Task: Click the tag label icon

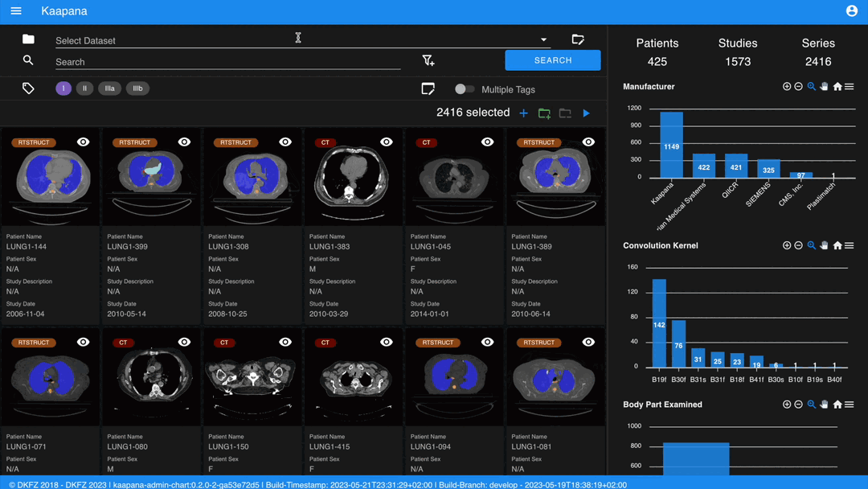Action: [28, 88]
